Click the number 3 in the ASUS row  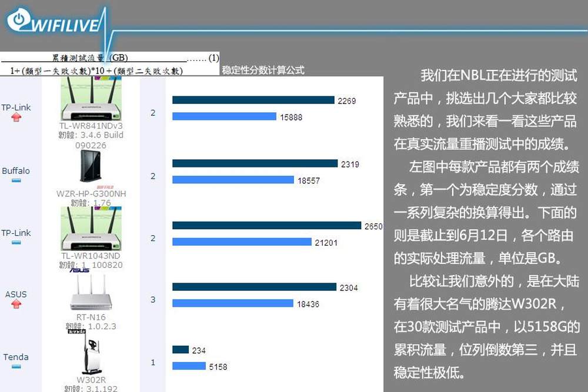(x=153, y=299)
